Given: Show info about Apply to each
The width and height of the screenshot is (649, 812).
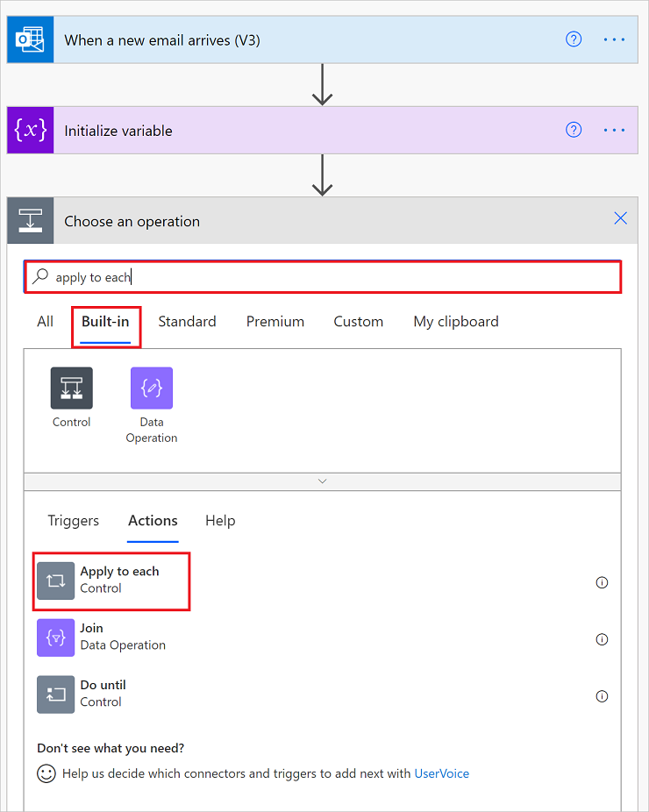Looking at the screenshot, I should tap(602, 582).
